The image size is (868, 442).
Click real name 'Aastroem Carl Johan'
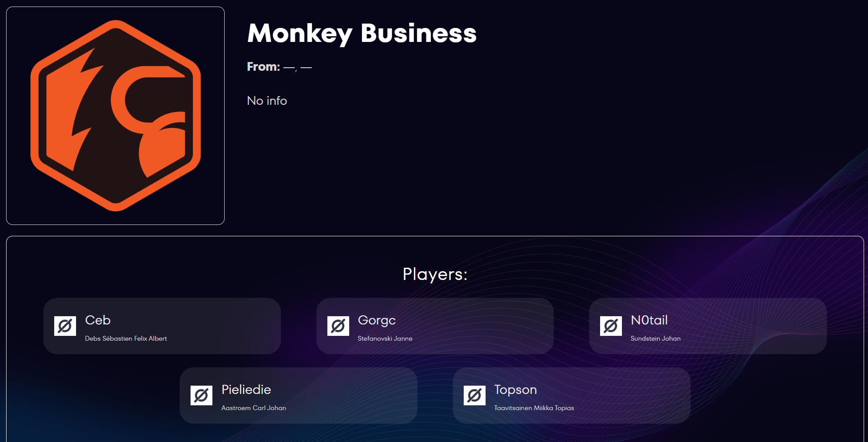[x=253, y=408]
